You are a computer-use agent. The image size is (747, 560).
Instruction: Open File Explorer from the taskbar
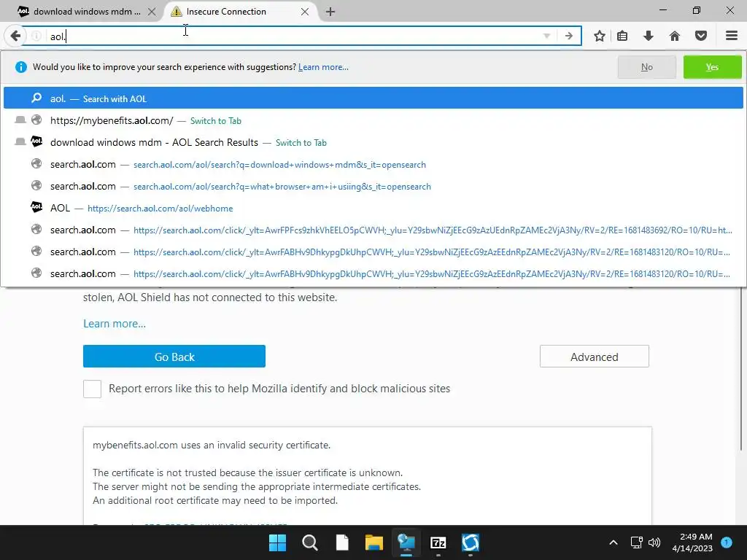374,542
